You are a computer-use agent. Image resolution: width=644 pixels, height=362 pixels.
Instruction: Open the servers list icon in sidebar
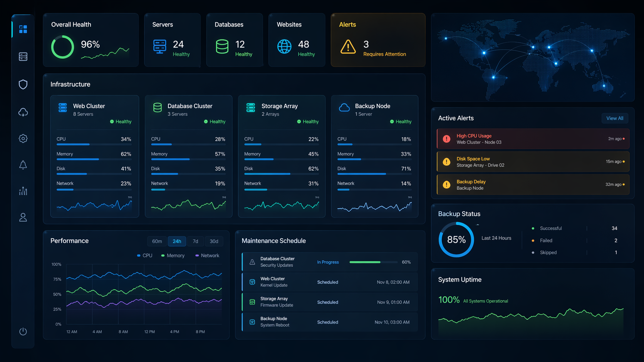pyautogui.click(x=23, y=57)
